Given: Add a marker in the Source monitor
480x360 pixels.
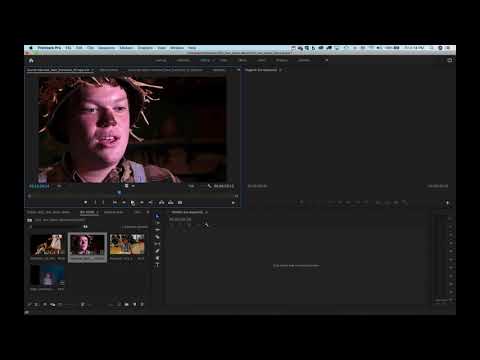Looking at the screenshot, I should tap(86, 202).
